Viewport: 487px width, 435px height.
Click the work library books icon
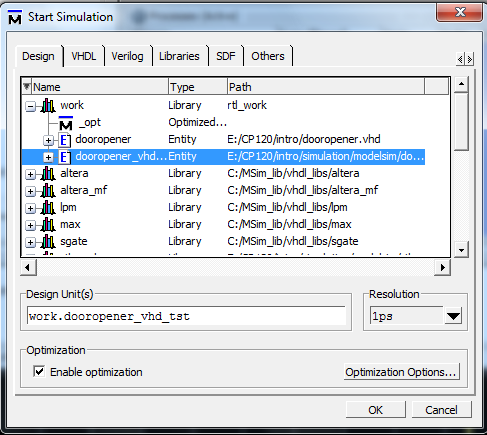tap(48, 106)
